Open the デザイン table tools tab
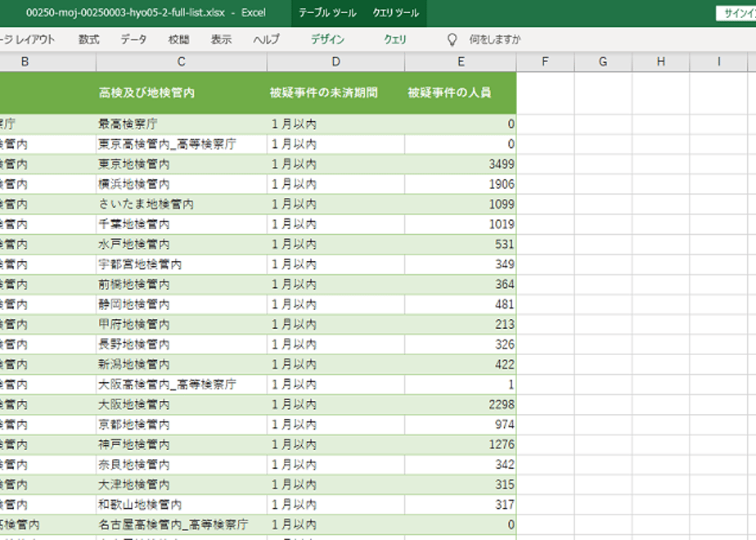The height and width of the screenshot is (540, 756). pos(327,39)
